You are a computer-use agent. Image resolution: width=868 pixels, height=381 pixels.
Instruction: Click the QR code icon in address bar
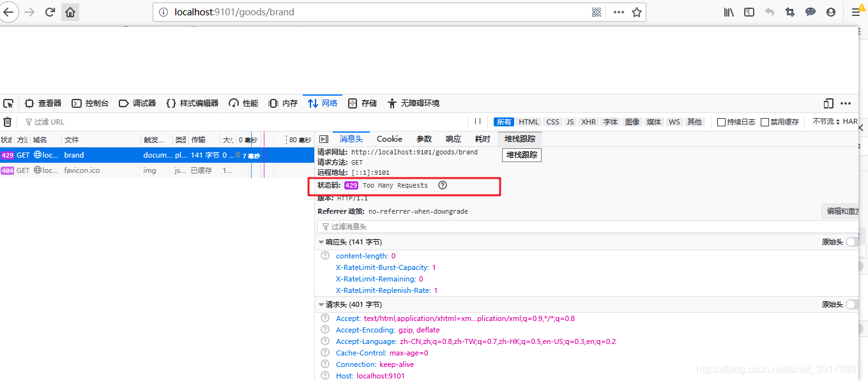597,12
